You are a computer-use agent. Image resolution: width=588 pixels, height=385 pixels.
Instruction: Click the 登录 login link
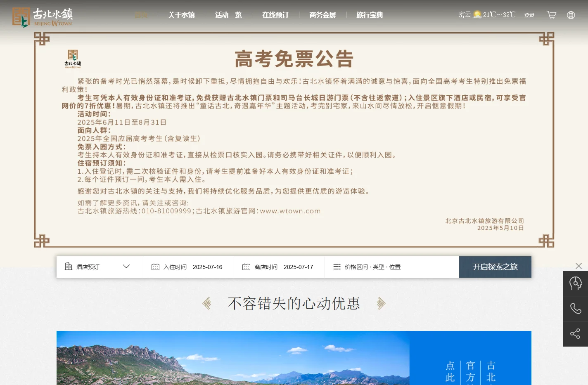tap(529, 15)
